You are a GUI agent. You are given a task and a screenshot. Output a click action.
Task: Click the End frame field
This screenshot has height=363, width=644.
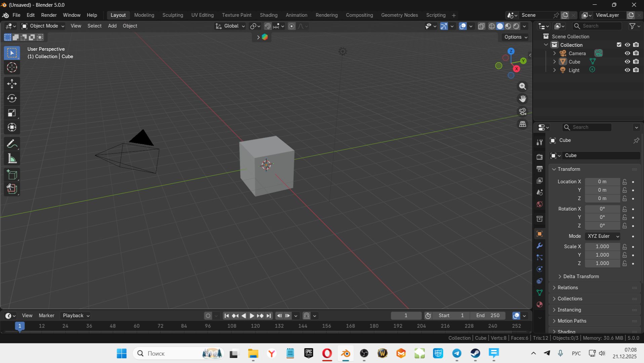(x=488, y=316)
